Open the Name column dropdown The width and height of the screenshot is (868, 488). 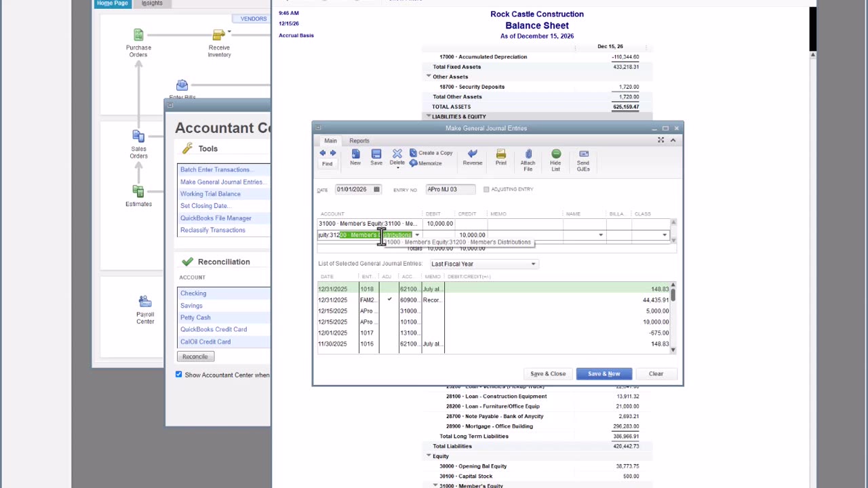click(600, 235)
